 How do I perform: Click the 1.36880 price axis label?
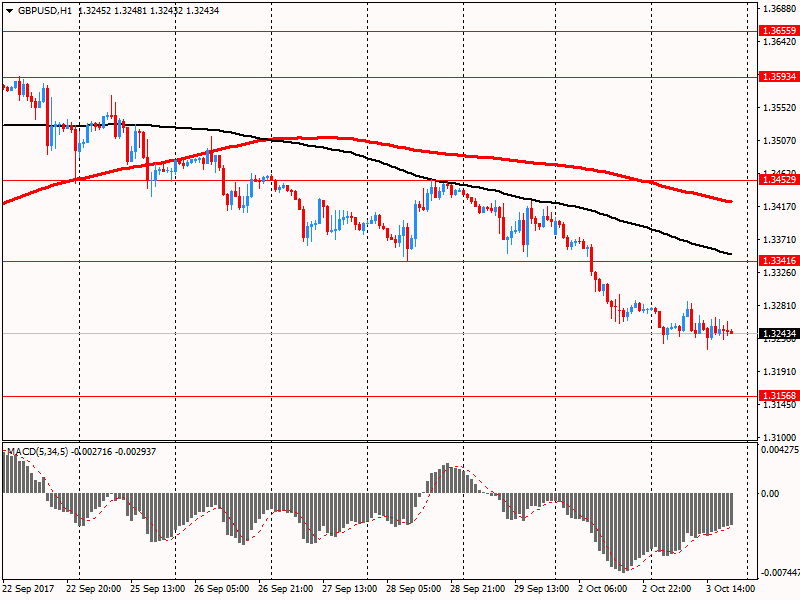[x=780, y=9]
